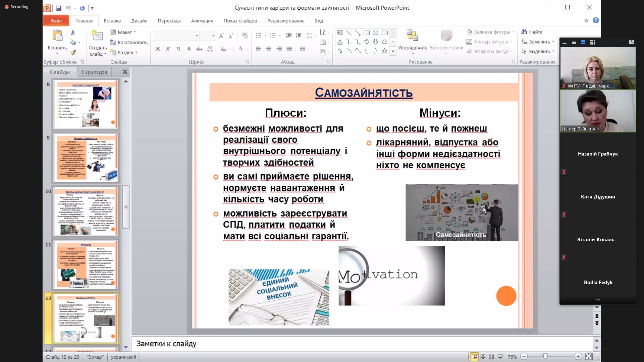Toggle underline Ч formatting
The width and height of the screenshot is (644, 362).
(178, 49)
